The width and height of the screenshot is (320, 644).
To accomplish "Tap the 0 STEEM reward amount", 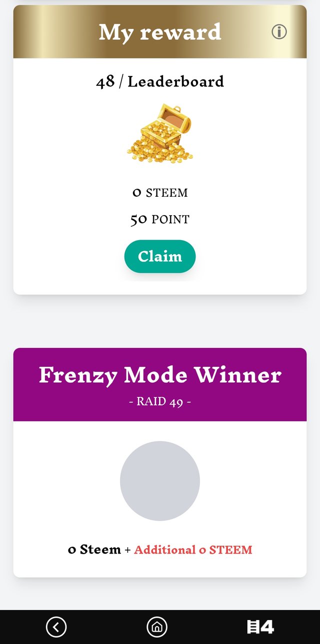I will pos(160,193).
